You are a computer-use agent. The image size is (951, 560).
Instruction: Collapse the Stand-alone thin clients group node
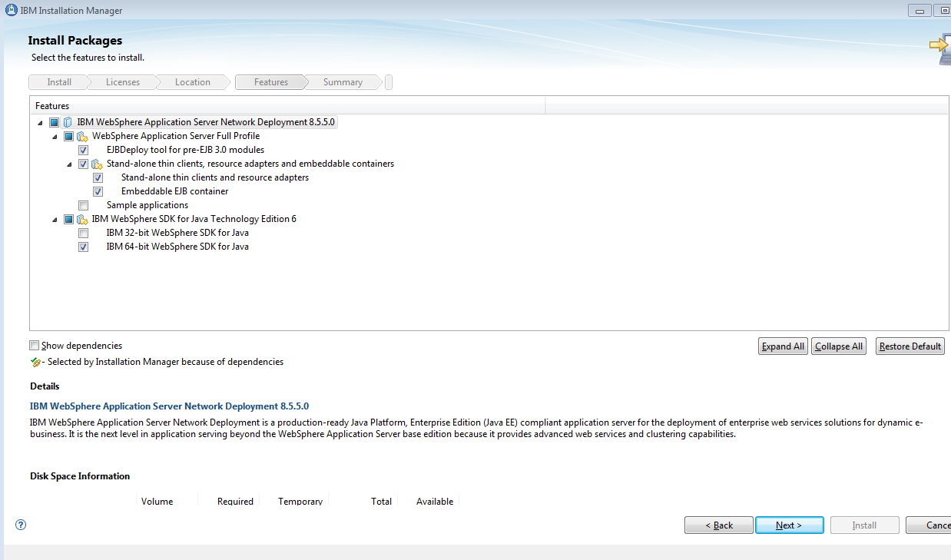pyautogui.click(x=69, y=164)
